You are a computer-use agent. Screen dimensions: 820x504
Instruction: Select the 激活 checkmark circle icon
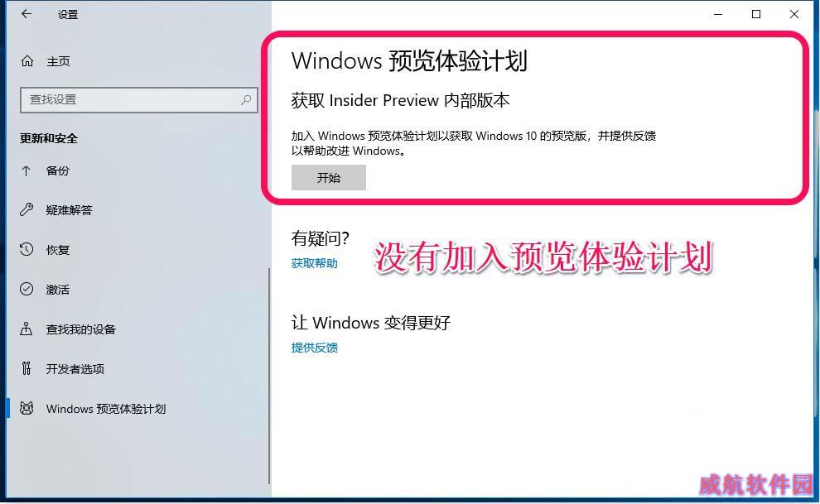[x=27, y=289]
